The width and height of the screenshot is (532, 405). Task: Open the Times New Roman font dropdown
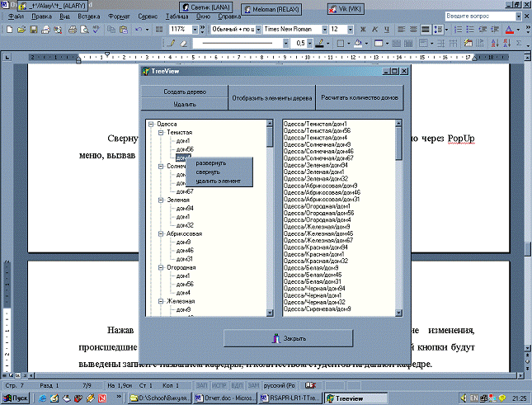point(323,29)
